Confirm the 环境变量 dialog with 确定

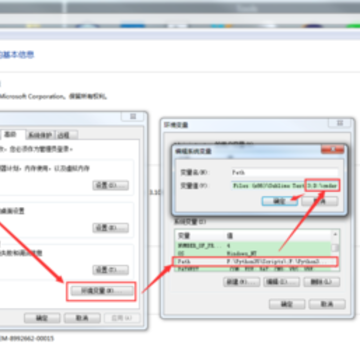287,304
